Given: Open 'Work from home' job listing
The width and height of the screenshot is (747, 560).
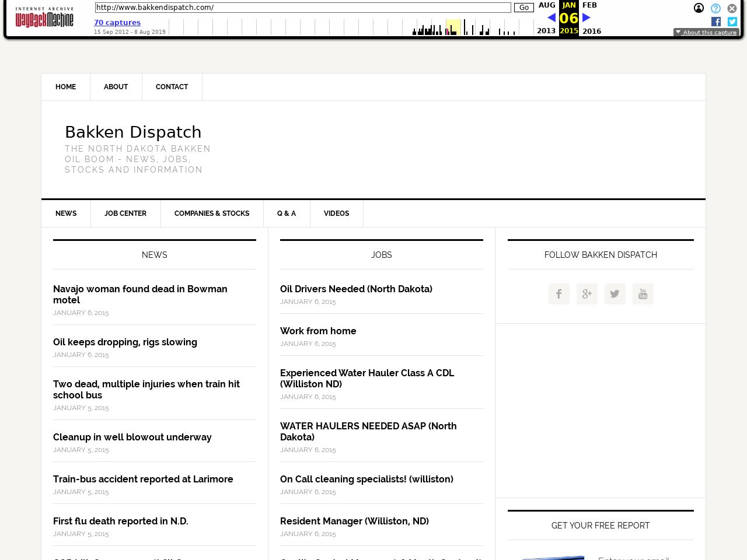Looking at the screenshot, I should (318, 331).
